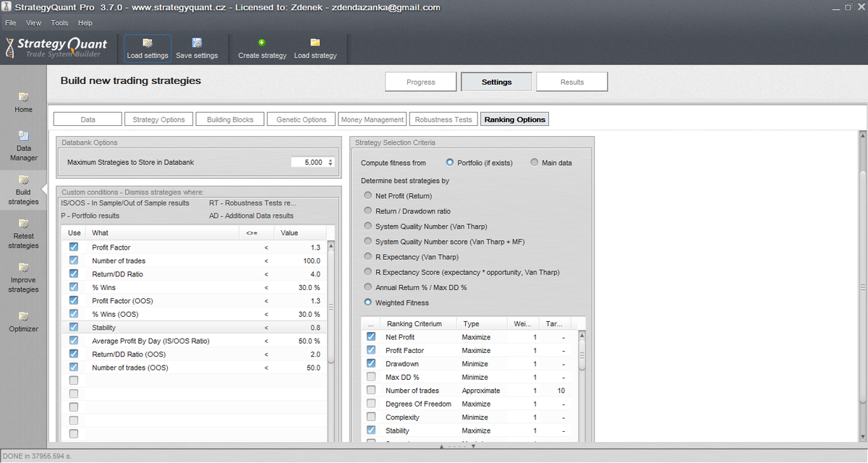
Task: Select Weighted Fitness option
Action: tap(368, 302)
